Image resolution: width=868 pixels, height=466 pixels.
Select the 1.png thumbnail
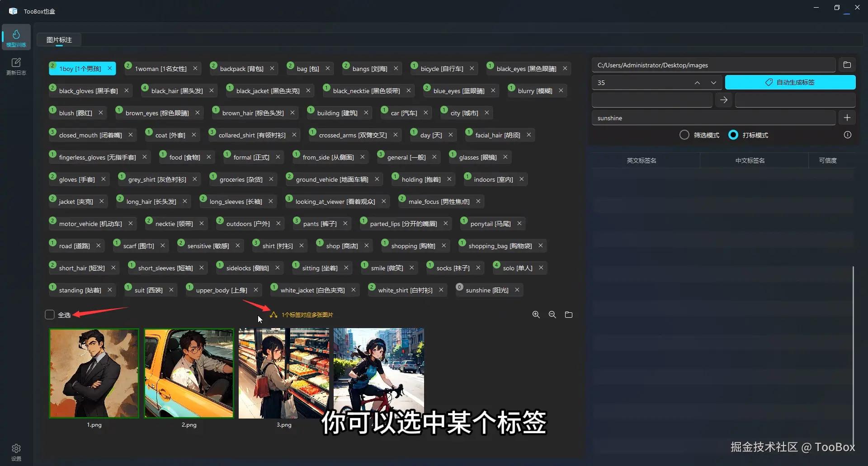coord(94,373)
